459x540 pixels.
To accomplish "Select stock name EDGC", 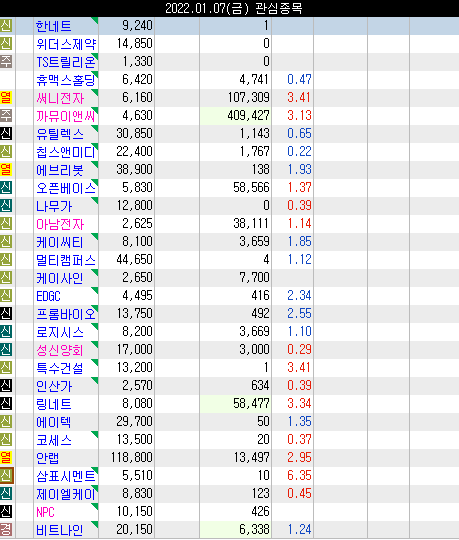I will click(x=48, y=296).
